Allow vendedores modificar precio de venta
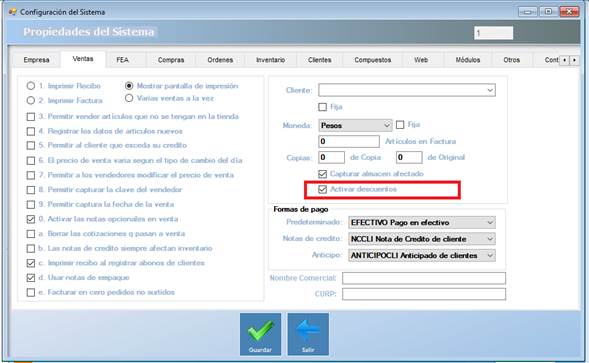Viewport: 589px width, 363px height. 31,175
